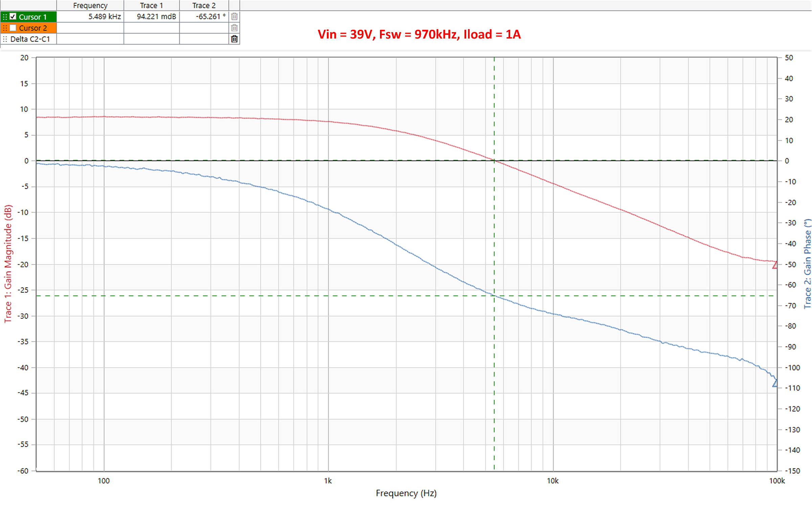Screen dimensions: 812x506
Task: Enable the Cursor 2 checkbox
Action: (13, 28)
